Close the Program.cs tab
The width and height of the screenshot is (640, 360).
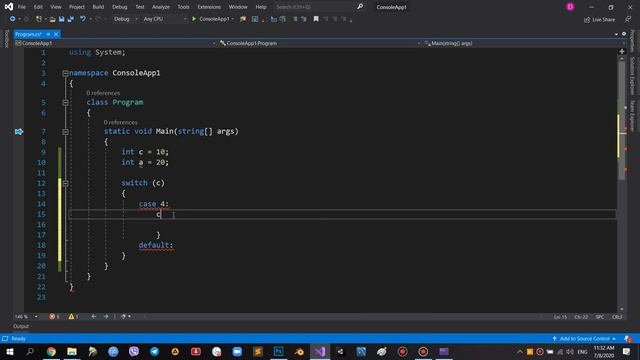tap(56, 34)
